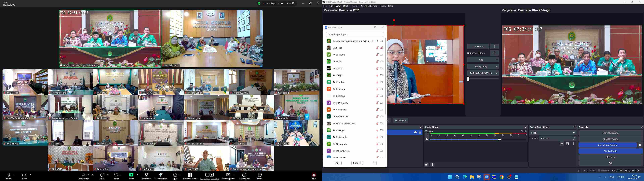Click Start Streaming button
This screenshot has height=181, width=644.
tap(610, 133)
